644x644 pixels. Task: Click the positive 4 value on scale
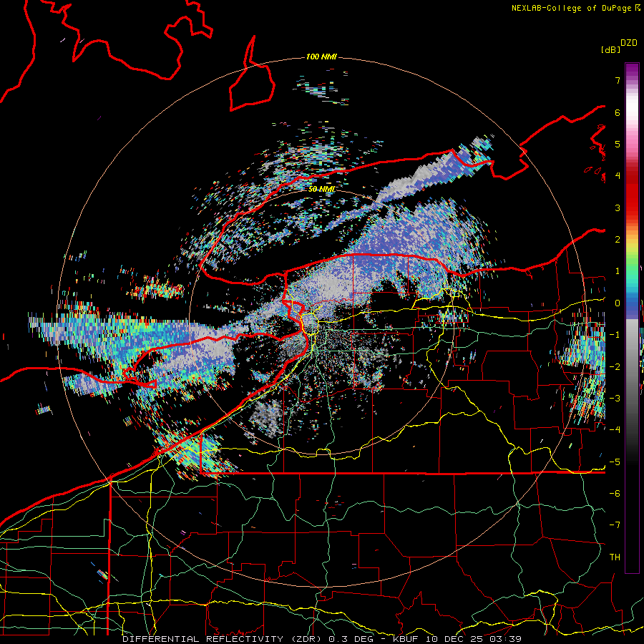coord(618,176)
